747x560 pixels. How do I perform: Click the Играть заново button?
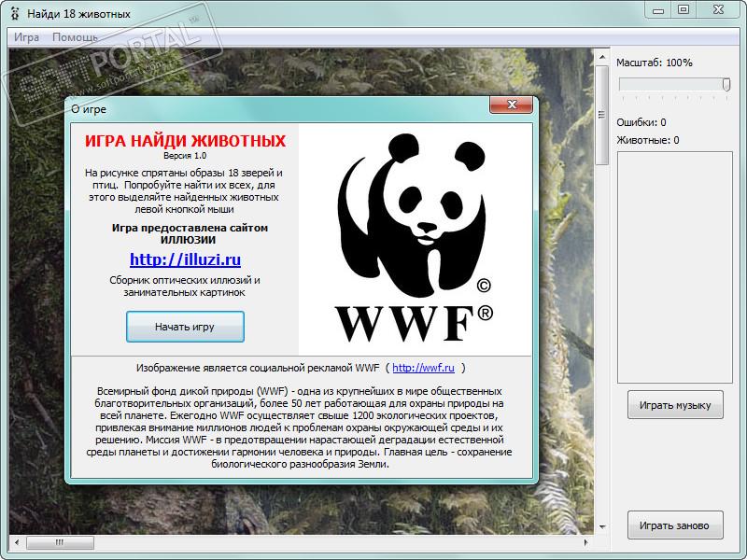coord(675,525)
